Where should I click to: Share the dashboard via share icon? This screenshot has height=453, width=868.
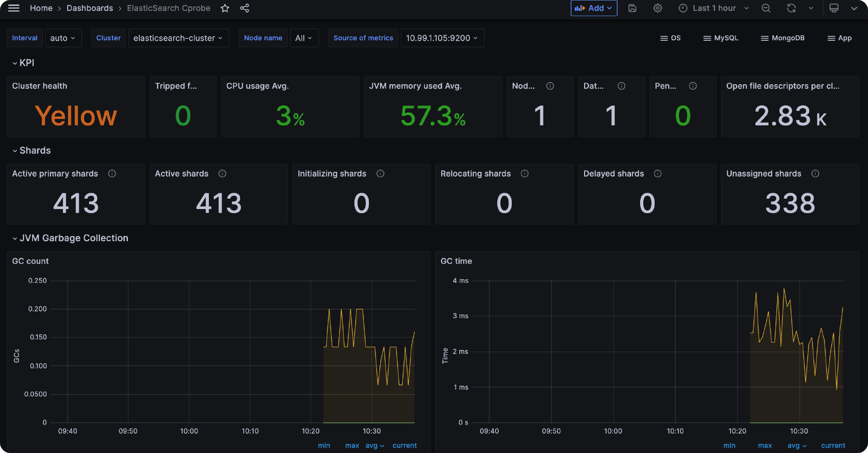[x=245, y=8]
